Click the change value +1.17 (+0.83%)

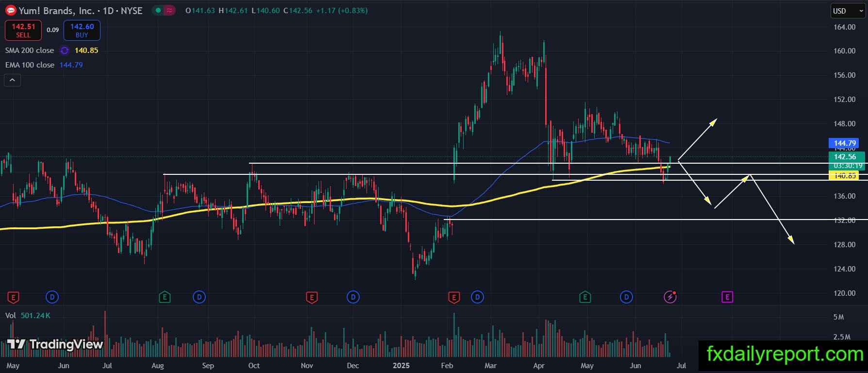click(x=342, y=11)
